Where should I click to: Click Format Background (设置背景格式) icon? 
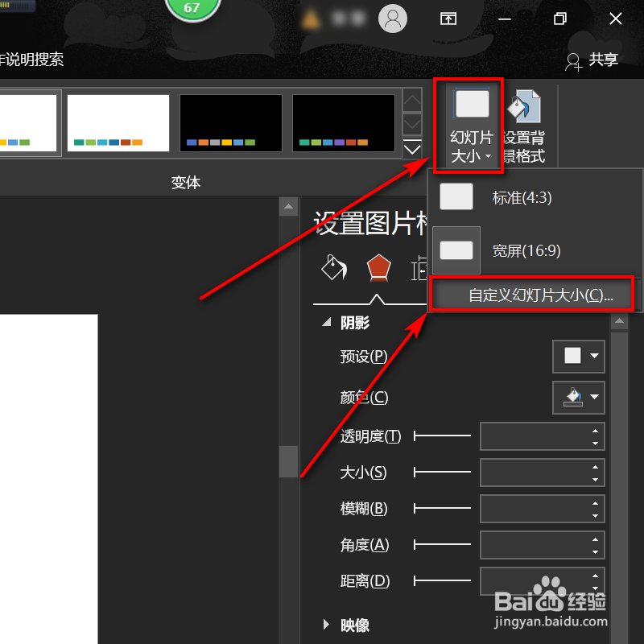524,106
